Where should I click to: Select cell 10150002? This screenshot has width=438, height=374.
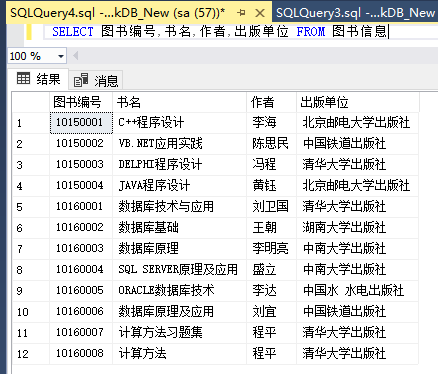click(x=81, y=144)
